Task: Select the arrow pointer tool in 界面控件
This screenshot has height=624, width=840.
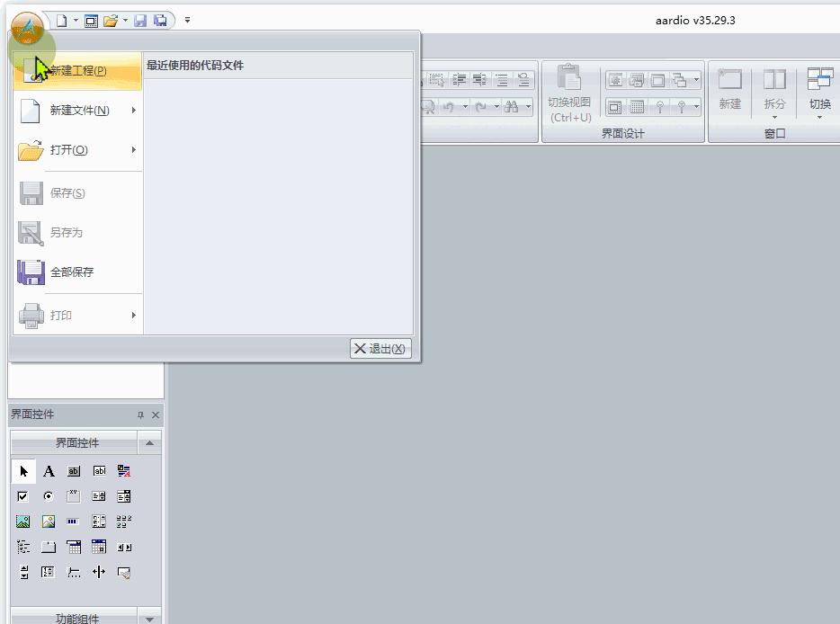Action: 24,471
